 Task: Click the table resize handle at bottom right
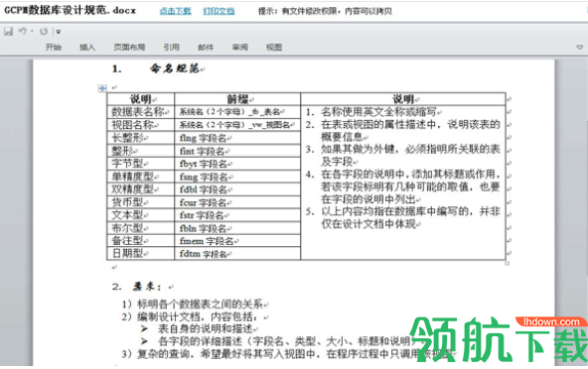508,263
